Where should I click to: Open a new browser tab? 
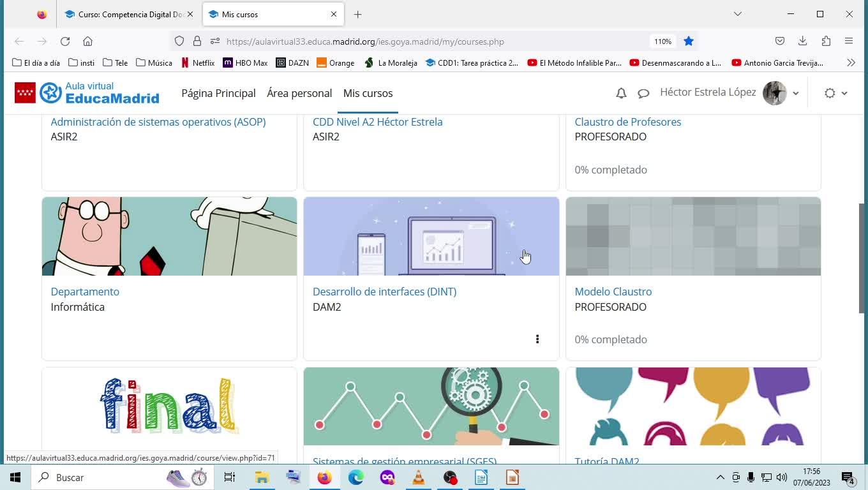(x=358, y=14)
